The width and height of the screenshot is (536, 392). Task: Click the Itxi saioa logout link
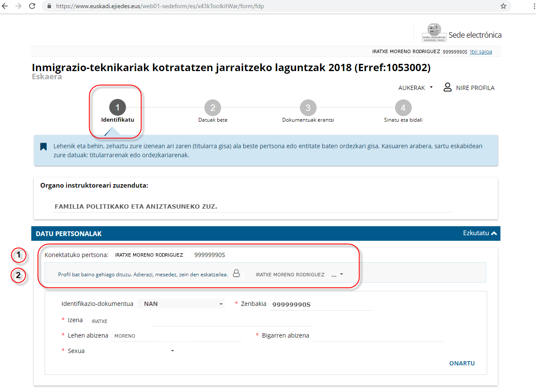(481, 51)
